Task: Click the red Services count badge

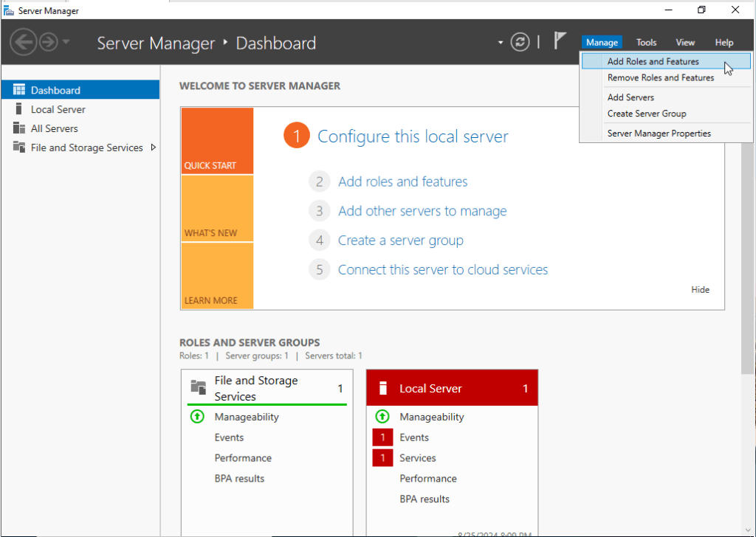Action: click(x=382, y=458)
